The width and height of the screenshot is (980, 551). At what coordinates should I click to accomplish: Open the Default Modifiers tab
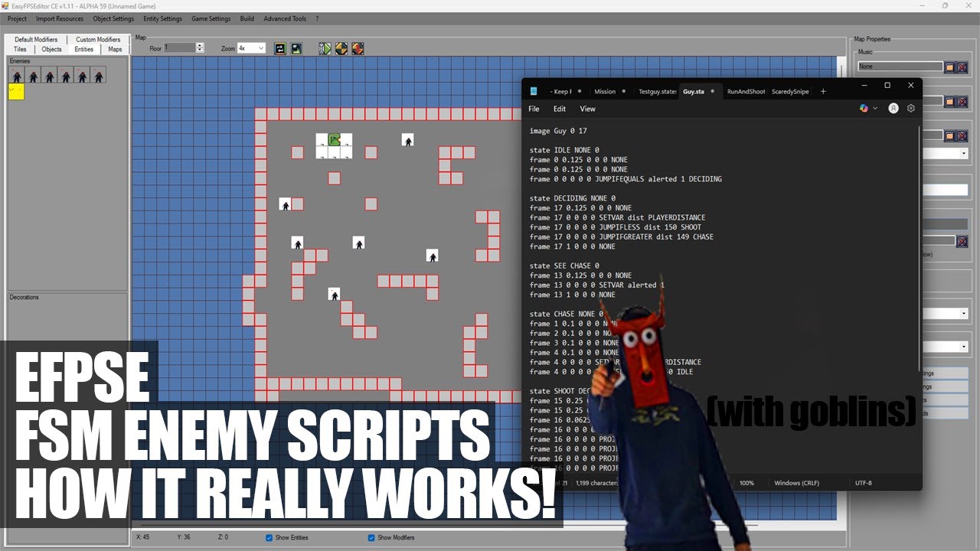35,39
